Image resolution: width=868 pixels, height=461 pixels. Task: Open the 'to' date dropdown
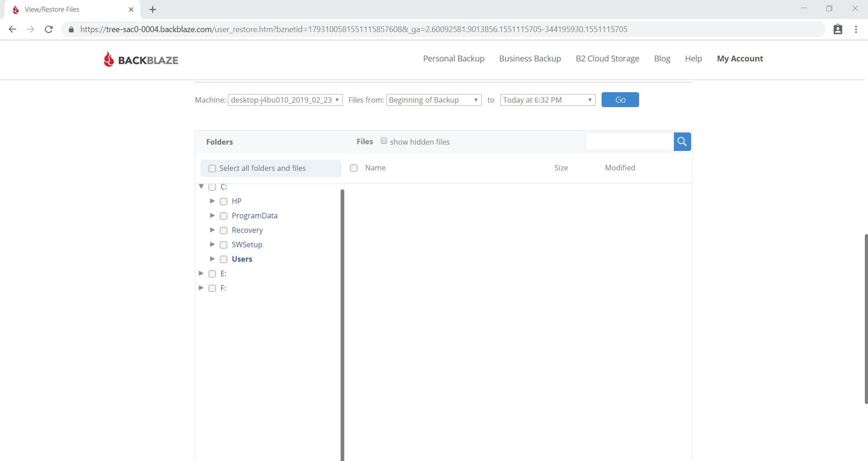coord(548,100)
